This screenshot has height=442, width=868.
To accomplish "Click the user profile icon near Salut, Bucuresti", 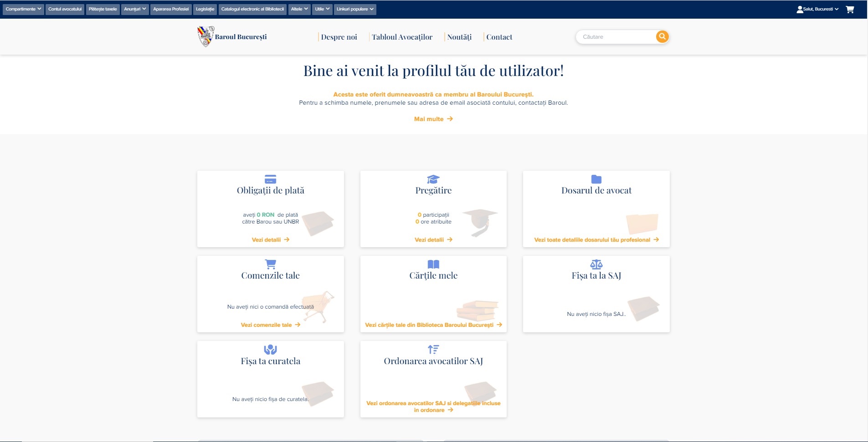I will point(800,9).
